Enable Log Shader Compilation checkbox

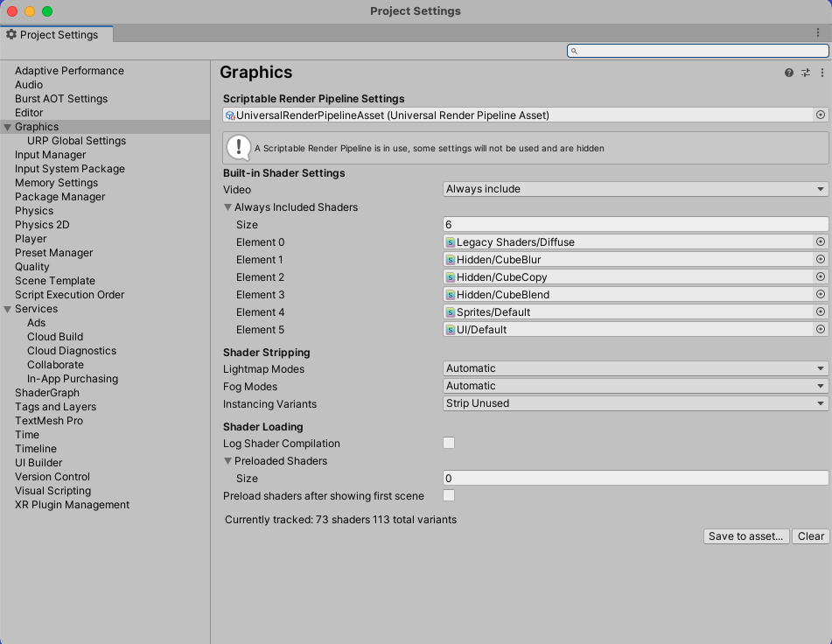coord(449,444)
